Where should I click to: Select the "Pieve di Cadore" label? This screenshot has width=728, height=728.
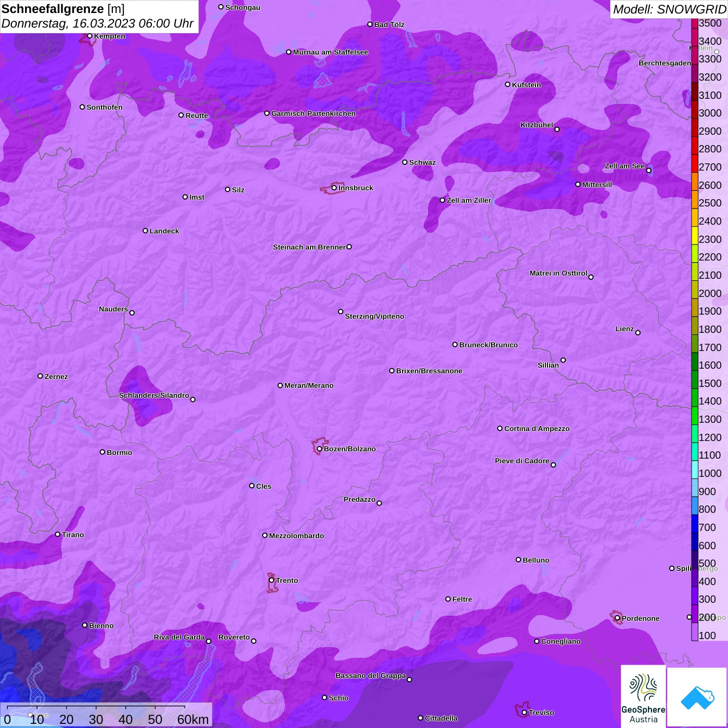522,461
